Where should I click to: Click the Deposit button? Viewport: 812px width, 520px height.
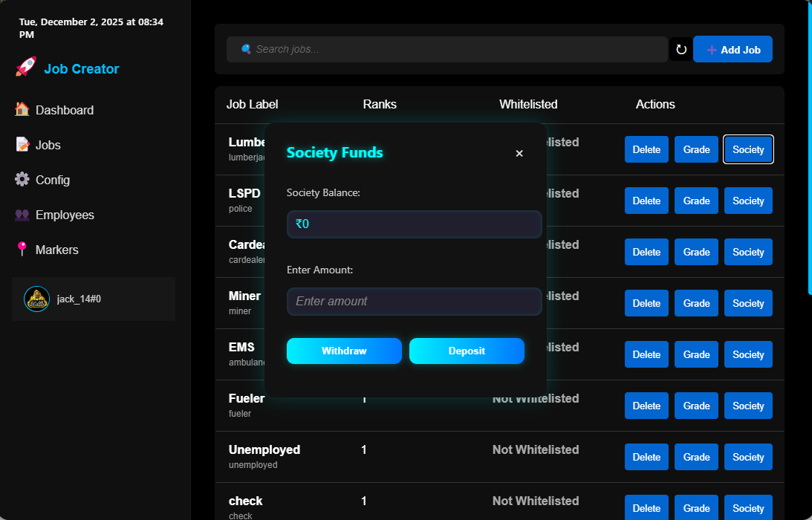pos(467,351)
